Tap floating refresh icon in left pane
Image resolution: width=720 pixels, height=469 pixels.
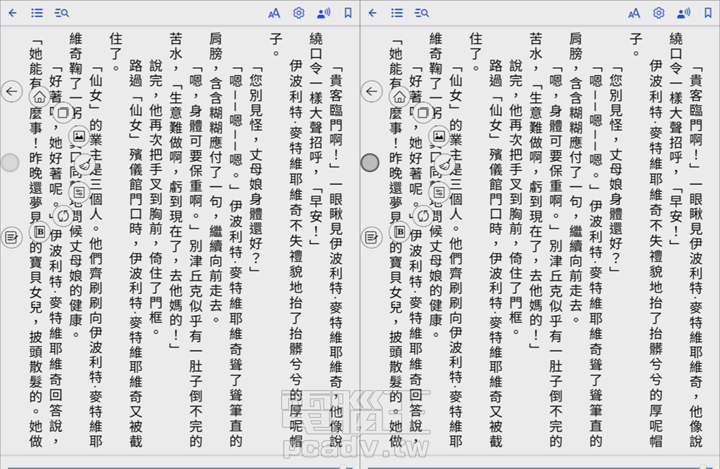(63, 215)
